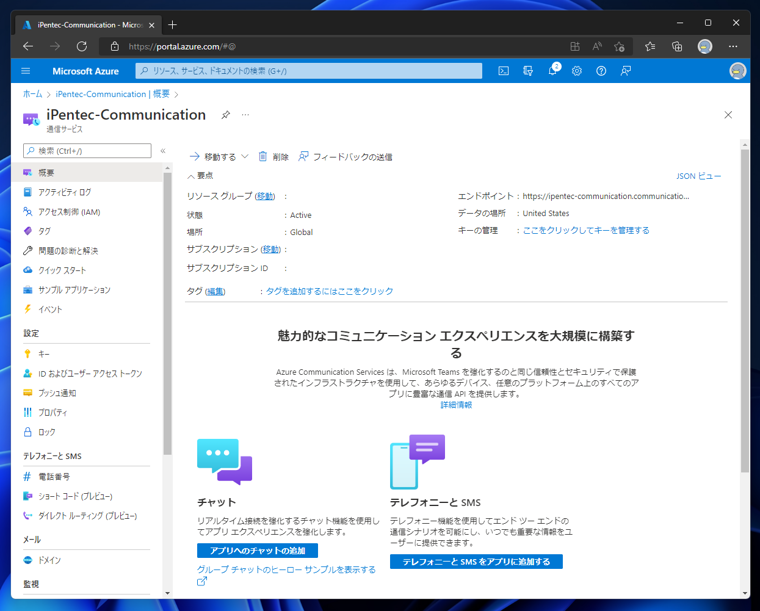This screenshot has height=611, width=760.
Task: Open the JSON ビュー link
Action: pyautogui.click(x=698, y=176)
